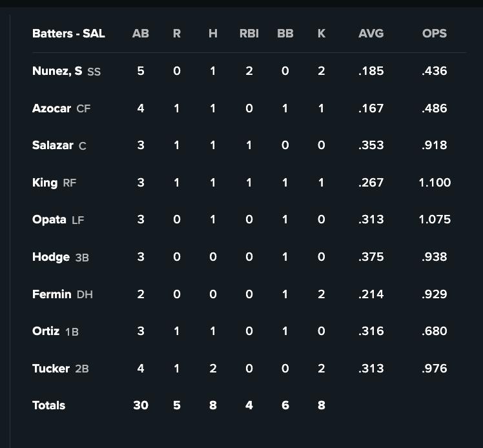Click the BB column header
This screenshot has height=448, width=483.
tap(285, 34)
